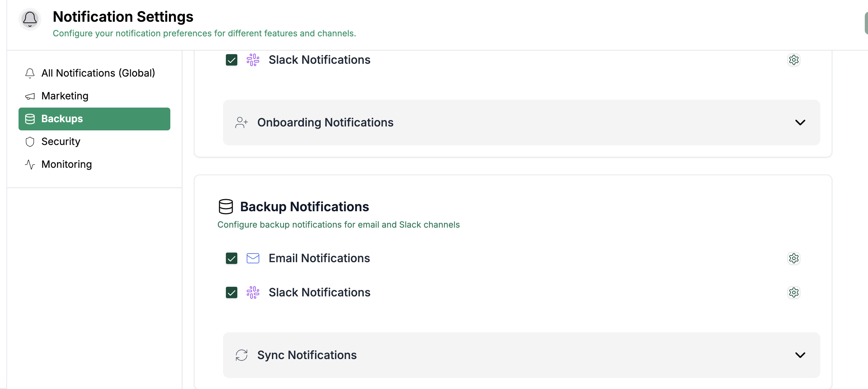Screen dimensions: 868x389
Task: Open gear settings for backup Slack Notifications
Action: click(x=794, y=292)
